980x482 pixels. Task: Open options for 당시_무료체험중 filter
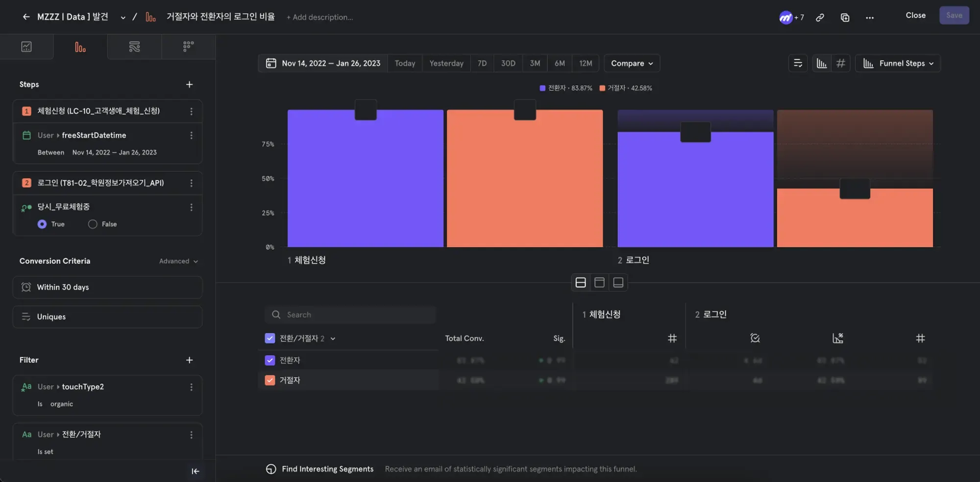(x=191, y=207)
